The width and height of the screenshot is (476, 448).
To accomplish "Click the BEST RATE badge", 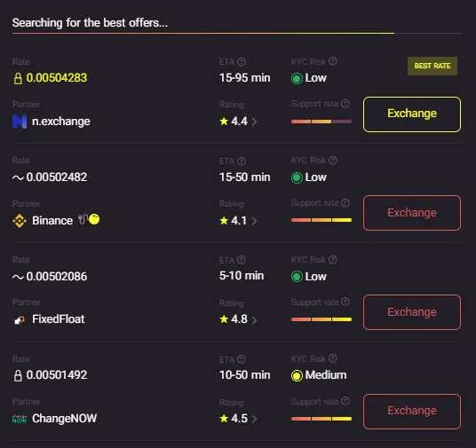I will pyautogui.click(x=432, y=66).
